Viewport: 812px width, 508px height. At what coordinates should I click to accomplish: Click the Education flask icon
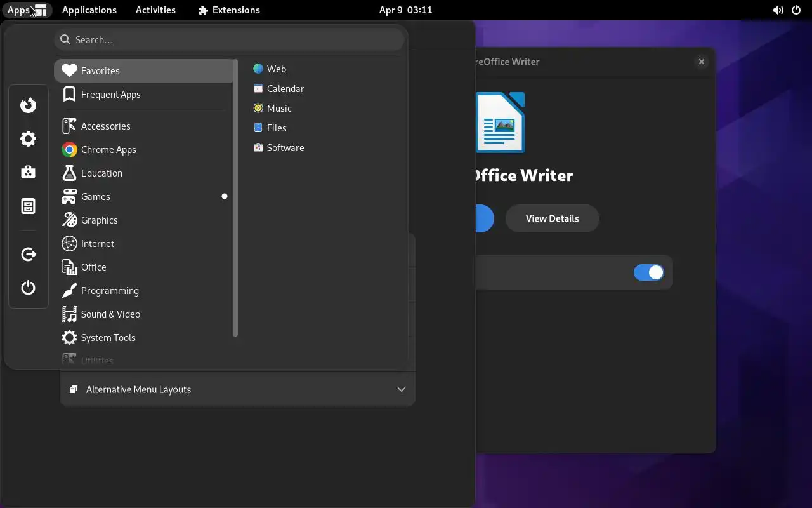[x=69, y=173]
